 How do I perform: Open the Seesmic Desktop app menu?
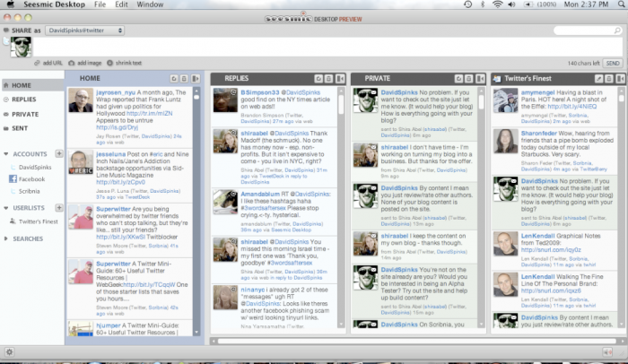coord(54,4)
